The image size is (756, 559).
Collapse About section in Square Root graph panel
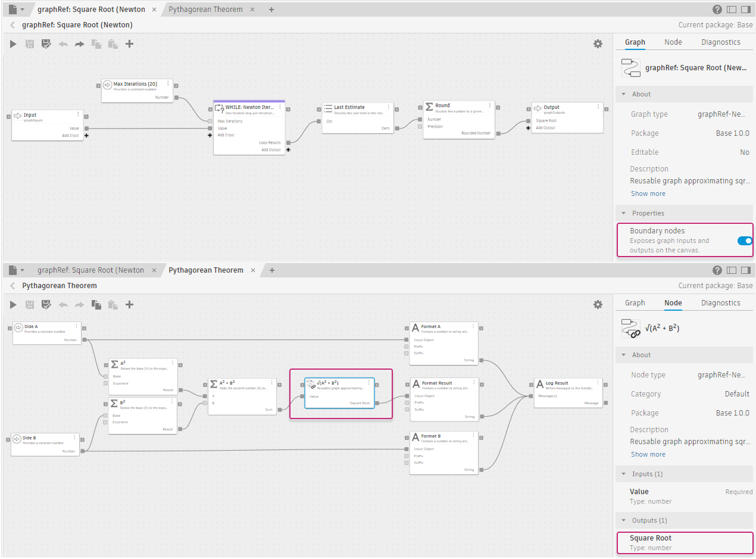click(x=624, y=94)
